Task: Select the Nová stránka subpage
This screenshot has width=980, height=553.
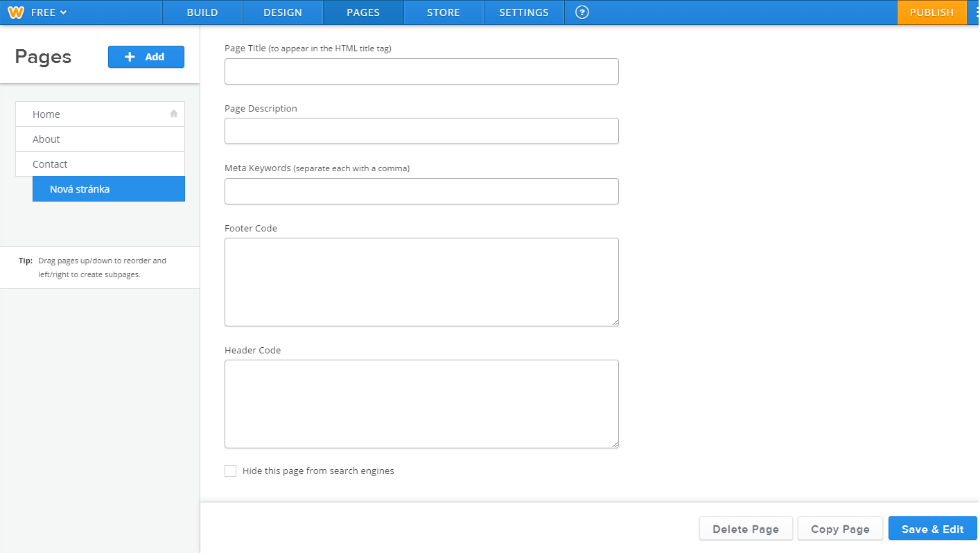Action: coord(109,189)
